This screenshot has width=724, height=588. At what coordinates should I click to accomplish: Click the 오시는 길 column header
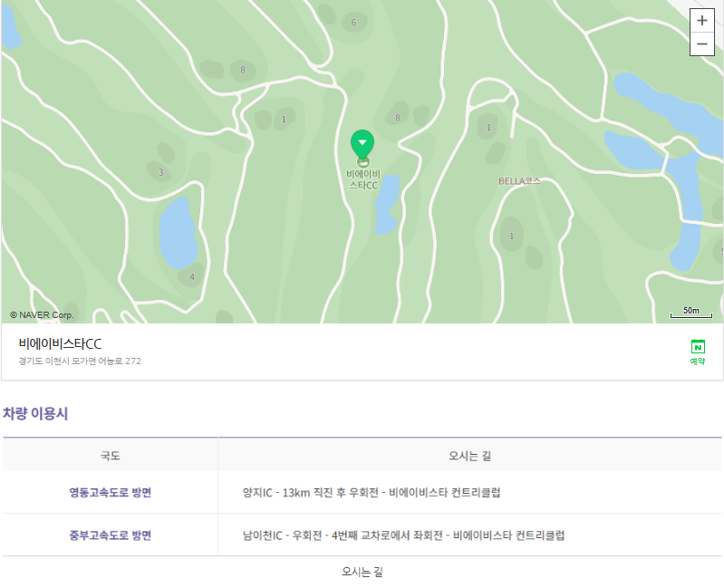coord(470,456)
